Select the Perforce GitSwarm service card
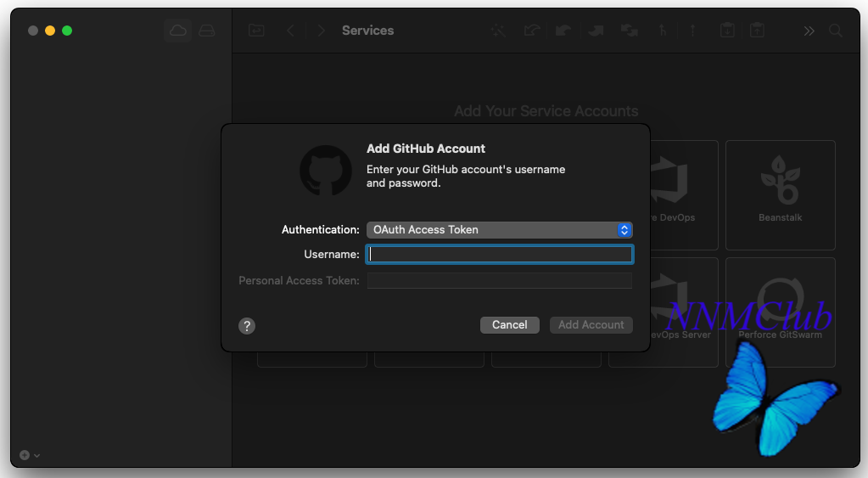This screenshot has height=478, width=868. click(780, 312)
